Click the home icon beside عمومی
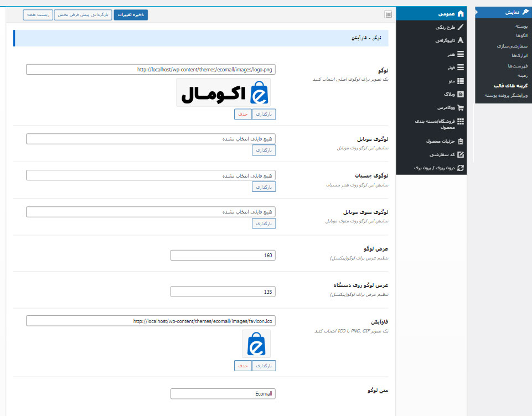The height and width of the screenshot is (416, 532). coord(461,14)
